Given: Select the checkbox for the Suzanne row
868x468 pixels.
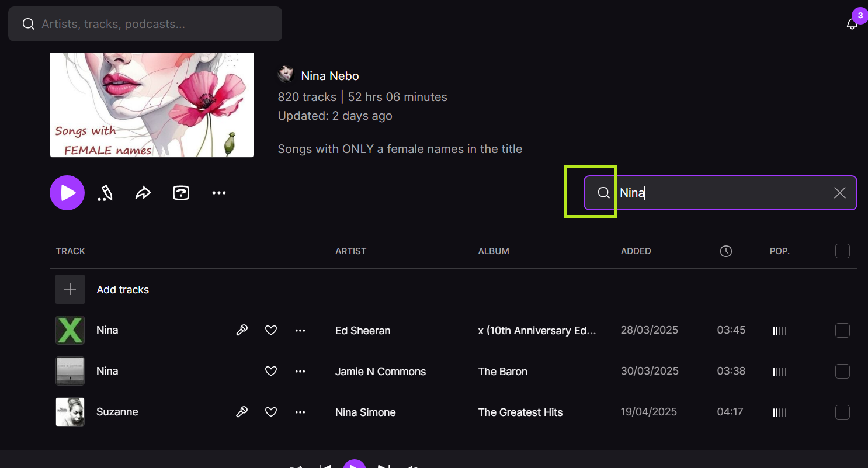Looking at the screenshot, I should pyautogui.click(x=842, y=412).
